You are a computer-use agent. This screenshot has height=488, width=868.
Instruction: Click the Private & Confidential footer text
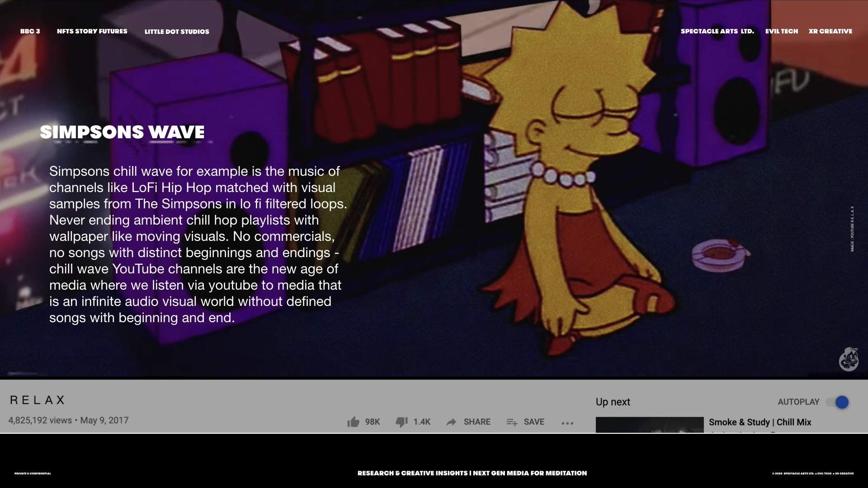point(33,474)
